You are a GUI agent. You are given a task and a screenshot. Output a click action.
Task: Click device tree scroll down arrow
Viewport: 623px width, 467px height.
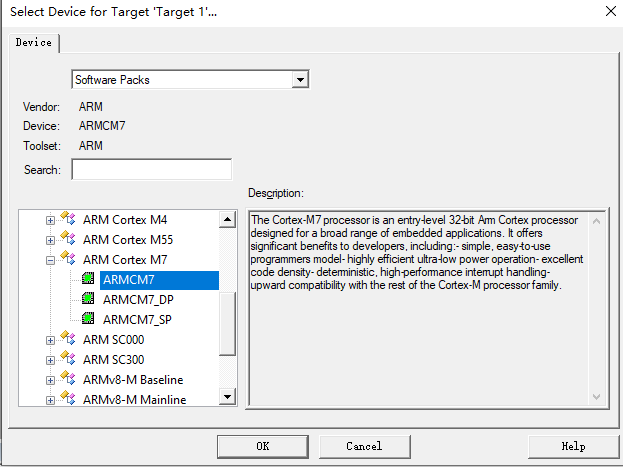227,396
